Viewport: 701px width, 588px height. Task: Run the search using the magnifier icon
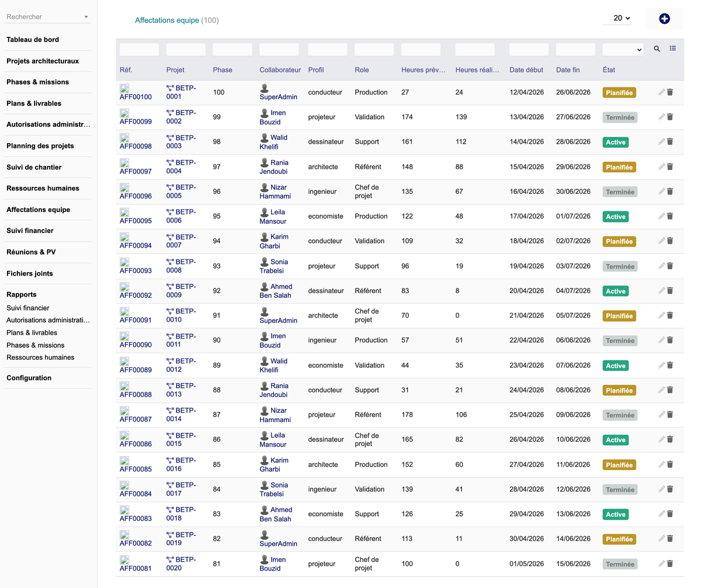(657, 49)
